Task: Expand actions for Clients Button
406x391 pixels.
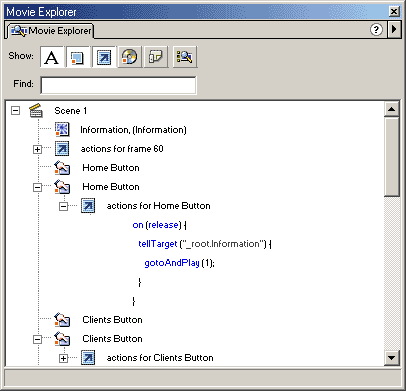Action: [x=63, y=358]
